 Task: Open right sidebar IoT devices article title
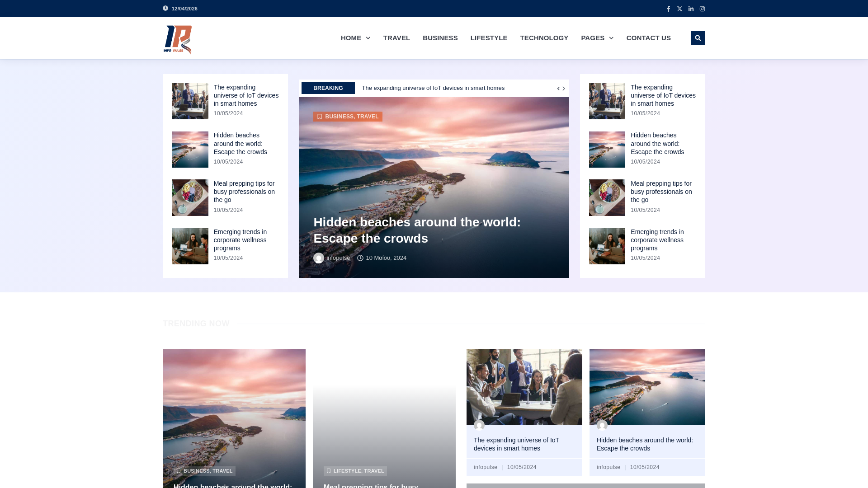tap(663, 95)
